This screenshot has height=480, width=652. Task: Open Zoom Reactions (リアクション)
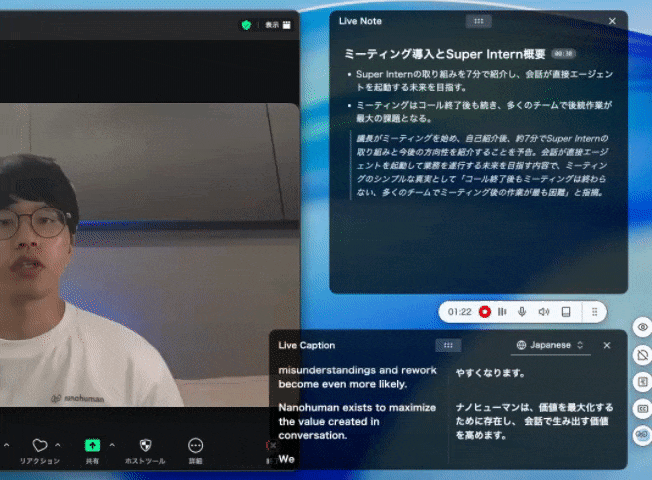pyautogui.click(x=40, y=446)
